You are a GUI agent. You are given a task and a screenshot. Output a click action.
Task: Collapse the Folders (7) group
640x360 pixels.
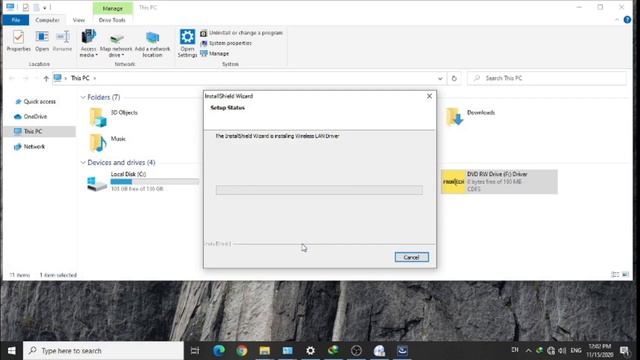coord(83,97)
